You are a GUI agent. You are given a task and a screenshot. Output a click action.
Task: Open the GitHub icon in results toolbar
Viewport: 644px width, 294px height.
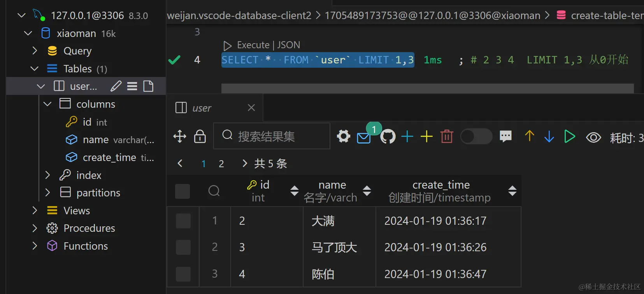[388, 136]
